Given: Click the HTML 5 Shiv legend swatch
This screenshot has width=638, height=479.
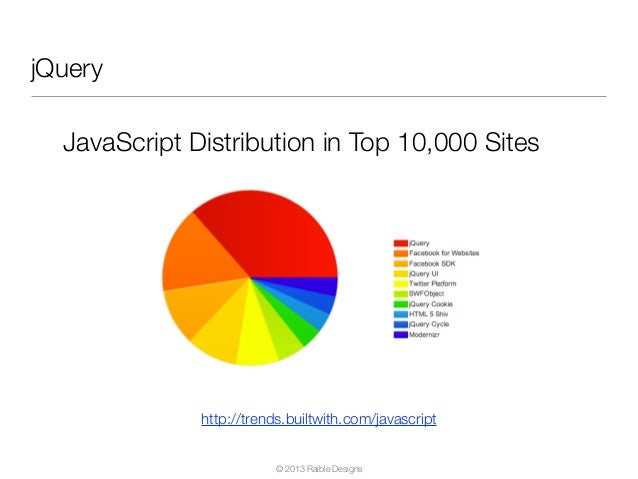Looking at the screenshot, I should [400, 314].
